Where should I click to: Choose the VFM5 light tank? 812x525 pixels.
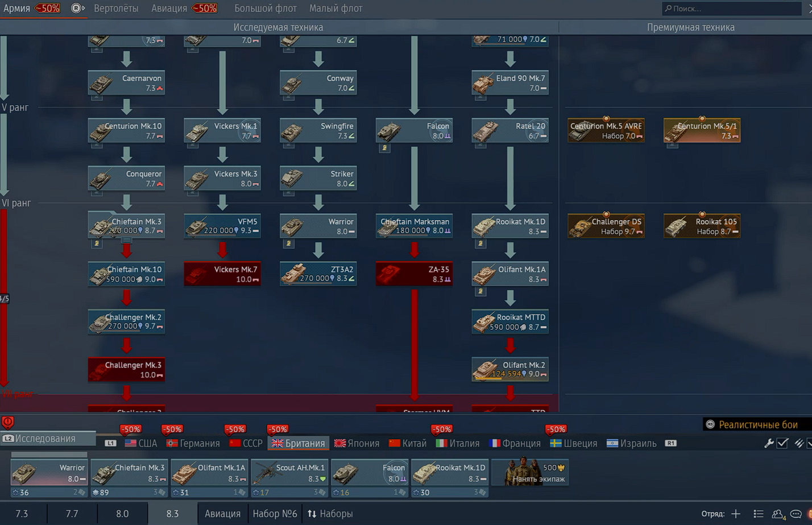click(x=222, y=226)
